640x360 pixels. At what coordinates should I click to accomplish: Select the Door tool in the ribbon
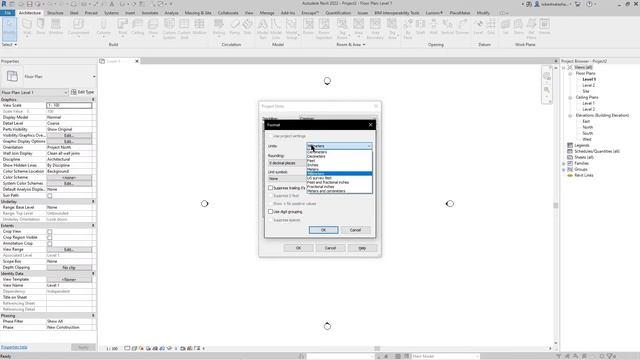(41, 27)
